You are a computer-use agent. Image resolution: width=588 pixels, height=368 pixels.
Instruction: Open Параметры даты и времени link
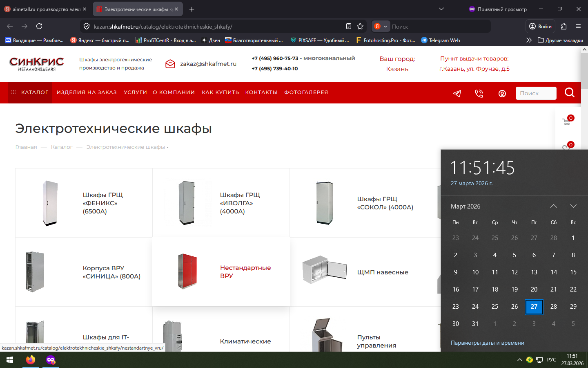pyautogui.click(x=488, y=343)
